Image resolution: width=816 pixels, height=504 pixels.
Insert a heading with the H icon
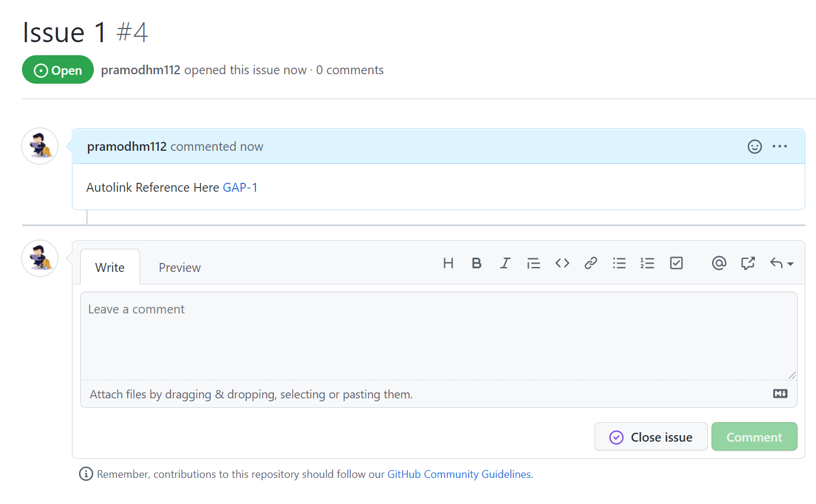[448, 263]
